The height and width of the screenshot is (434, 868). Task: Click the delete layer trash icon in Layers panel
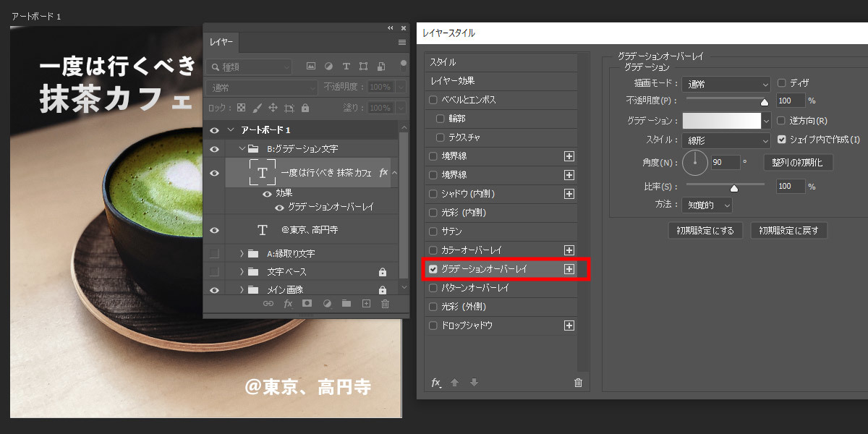385,304
